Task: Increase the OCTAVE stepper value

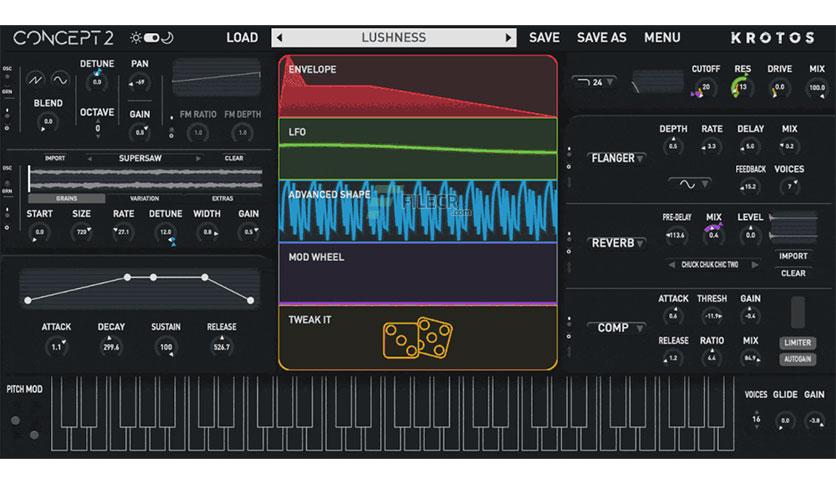Action: click(98, 121)
